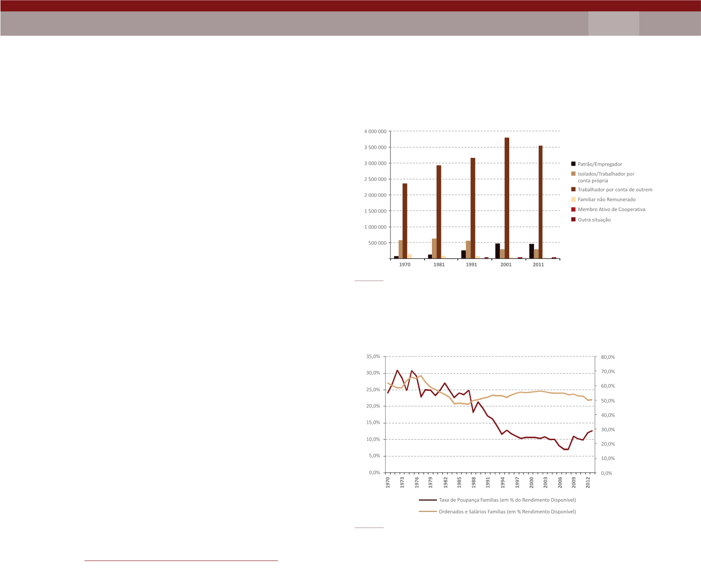Viewport: 701px width, 588px height.
Task: Click the tallest brown bar for 2001
Action: pyautogui.click(x=507, y=198)
